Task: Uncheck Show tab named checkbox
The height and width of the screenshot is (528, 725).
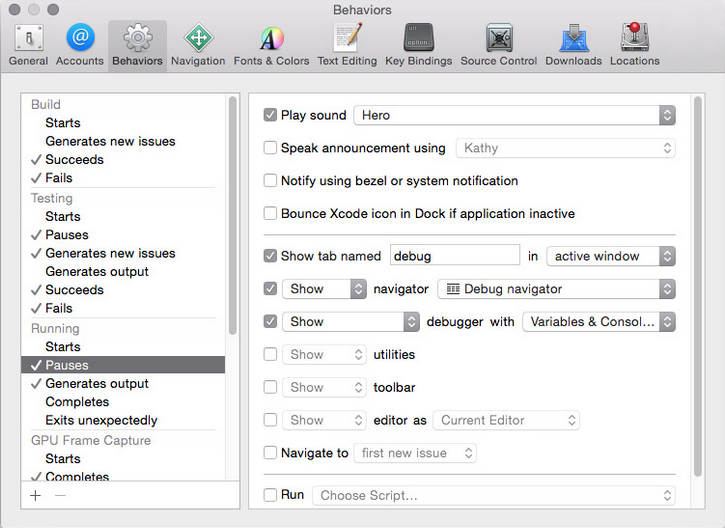Action: pos(270,256)
